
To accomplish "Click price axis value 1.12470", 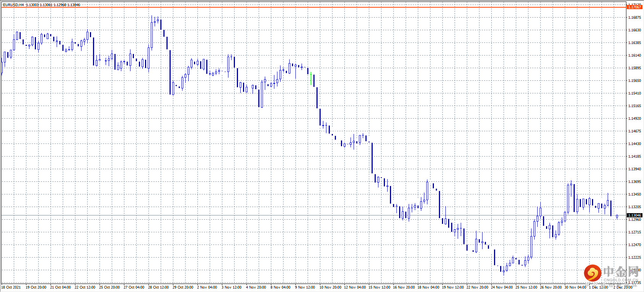I will [635, 245].
